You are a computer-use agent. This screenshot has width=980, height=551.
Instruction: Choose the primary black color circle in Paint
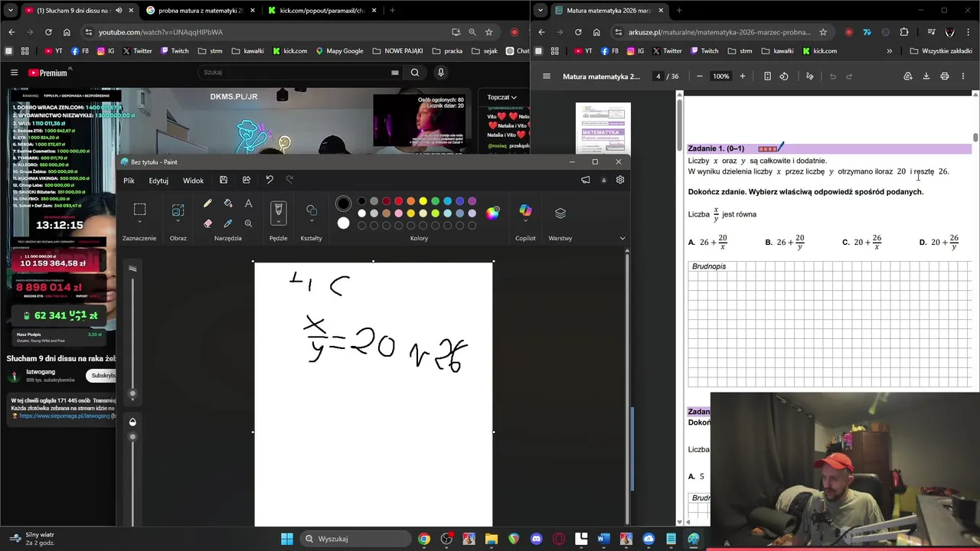pos(343,204)
